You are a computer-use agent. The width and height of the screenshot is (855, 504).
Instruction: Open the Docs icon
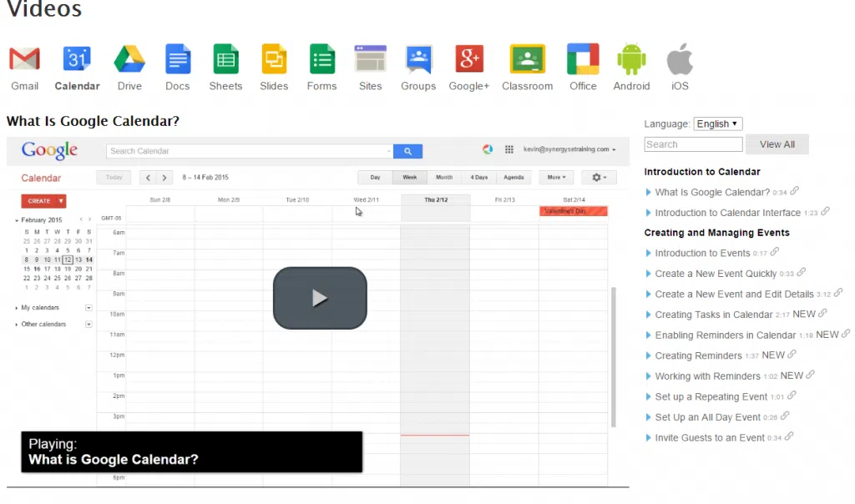tap(178, 59)
